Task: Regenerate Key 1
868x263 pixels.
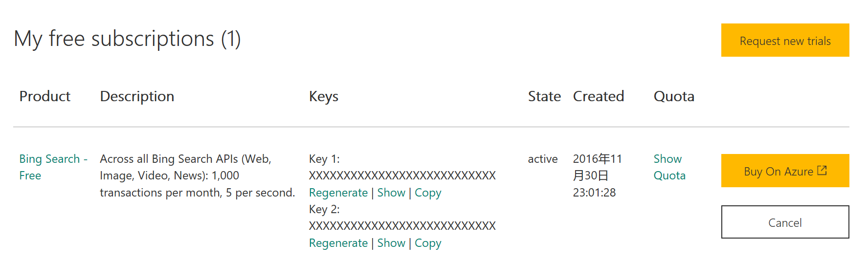Action: (338, 193)
